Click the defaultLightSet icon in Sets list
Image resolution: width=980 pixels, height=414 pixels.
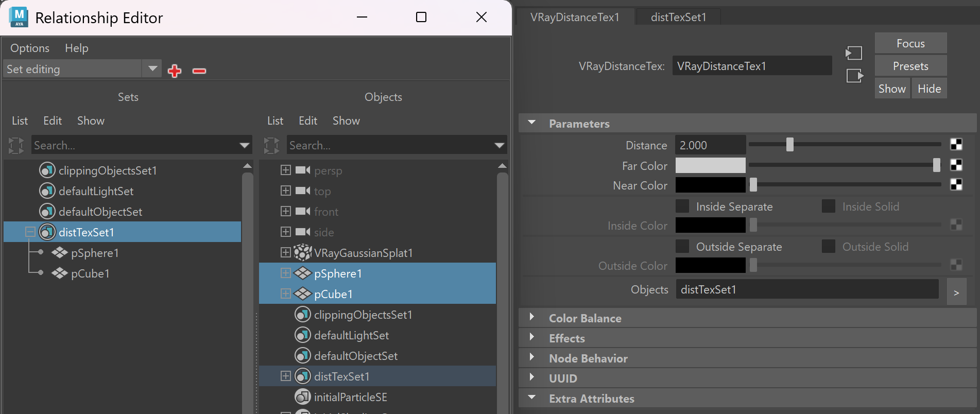47,191
